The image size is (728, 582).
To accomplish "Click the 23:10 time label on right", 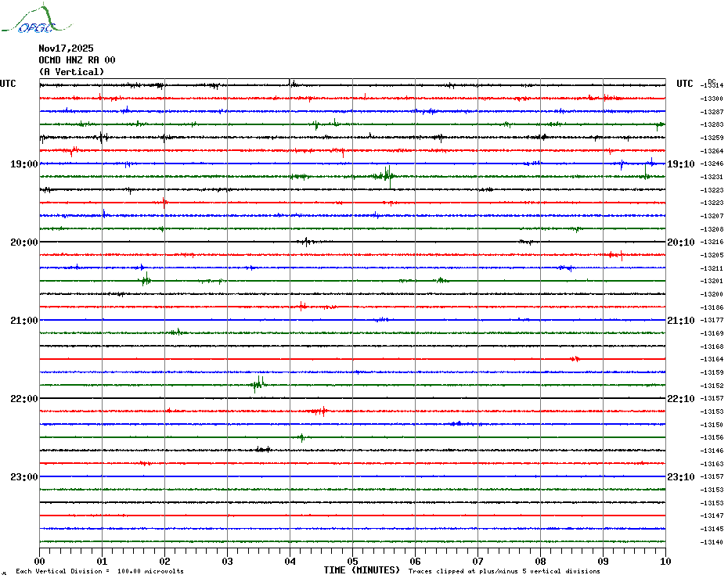I will (x=680, y=477).
